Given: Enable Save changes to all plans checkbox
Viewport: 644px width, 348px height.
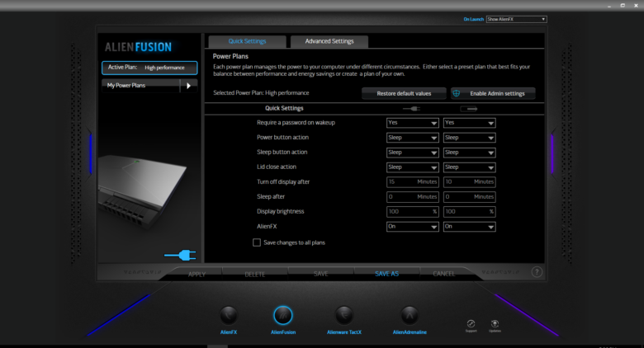Looking at the screenshot, I should pyautogui.click(x=257, y=242).
